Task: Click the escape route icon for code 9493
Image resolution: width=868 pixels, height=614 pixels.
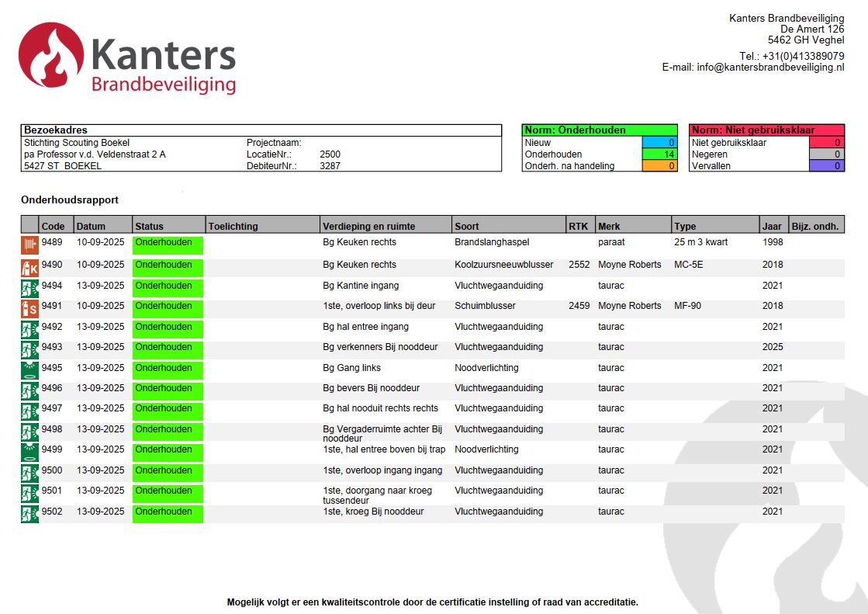Action: coord(29,350)
